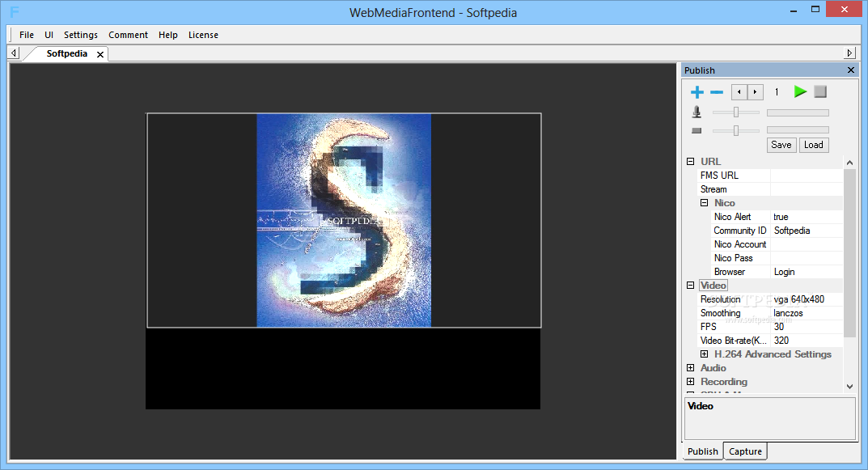Add a new publish profile with plus icon
The width and height of the screenshot is (868, 470).
click(697, 92)
